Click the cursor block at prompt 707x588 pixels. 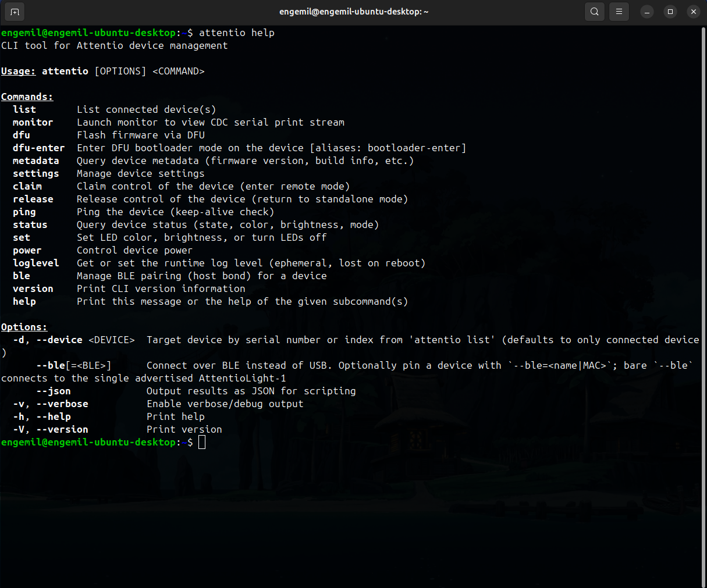202,443
